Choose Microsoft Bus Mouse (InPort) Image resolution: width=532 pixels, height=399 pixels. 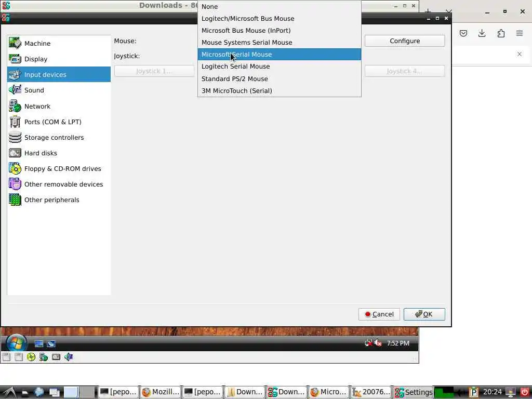[x=279, y=31]
